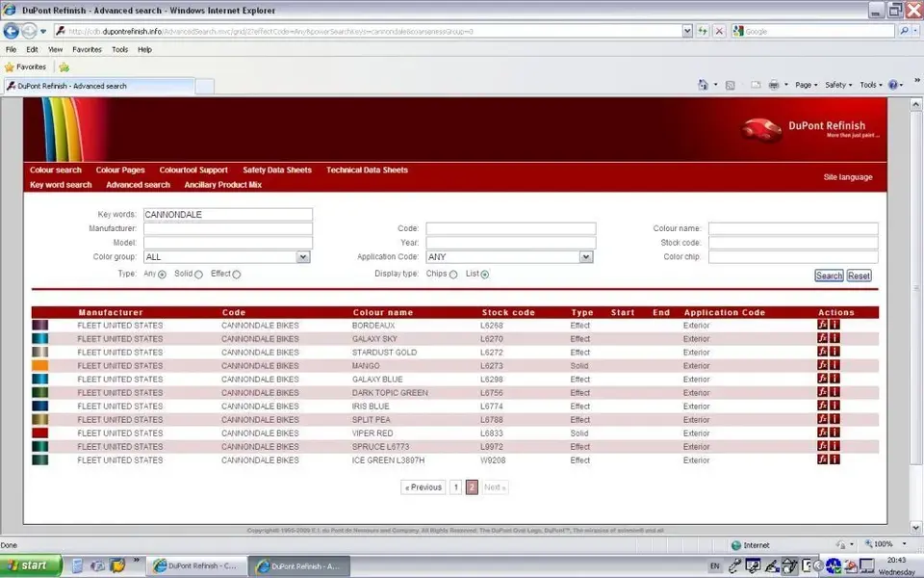Select Chips display type radio button
The image size is (924, 578).
pyautogui.click(x=453, y=275)
